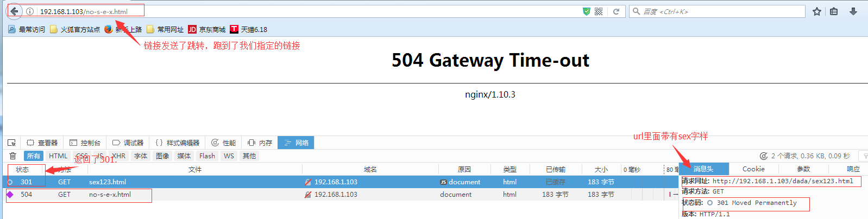This screenshot has width=868, height=219.
Task: Click the site info icon in address bar
Action: (x=30, y=11)
